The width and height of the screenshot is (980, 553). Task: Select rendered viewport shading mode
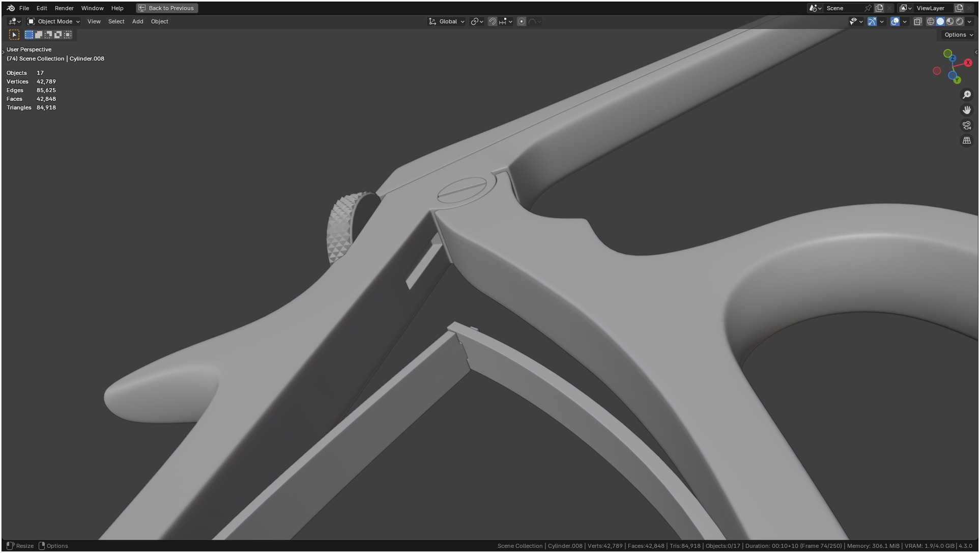coord(960,21)
